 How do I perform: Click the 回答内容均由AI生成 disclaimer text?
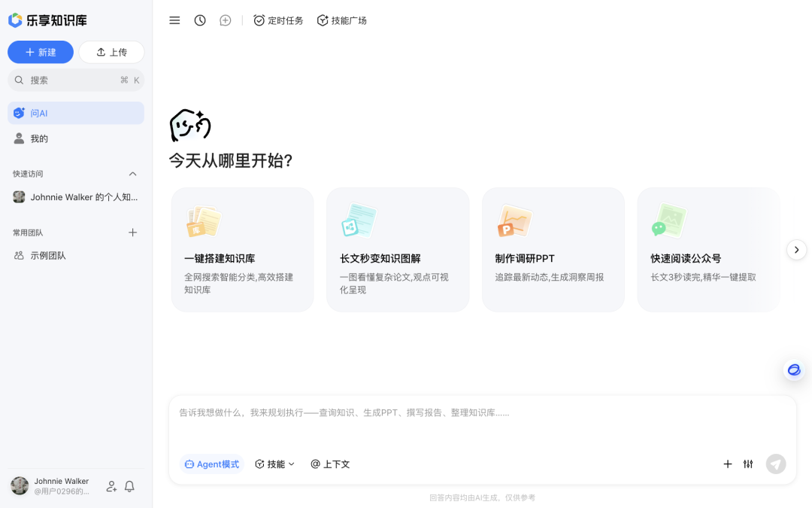(482, 497)
